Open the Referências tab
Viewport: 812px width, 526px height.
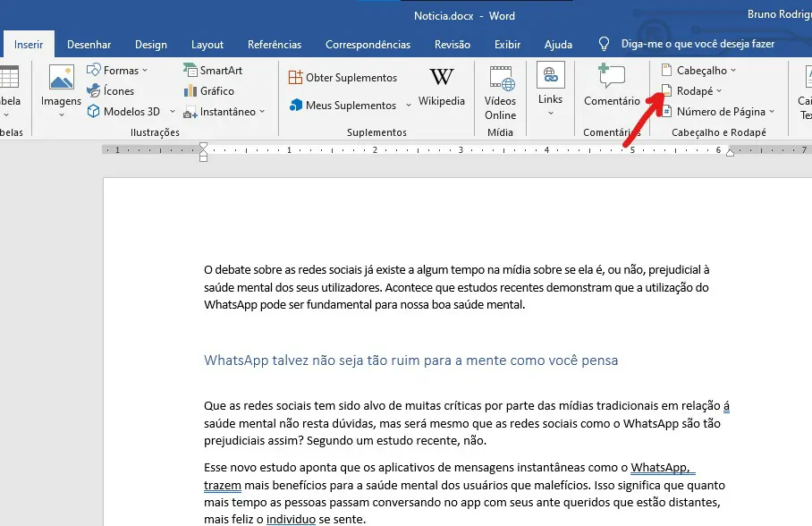point(275,45)
